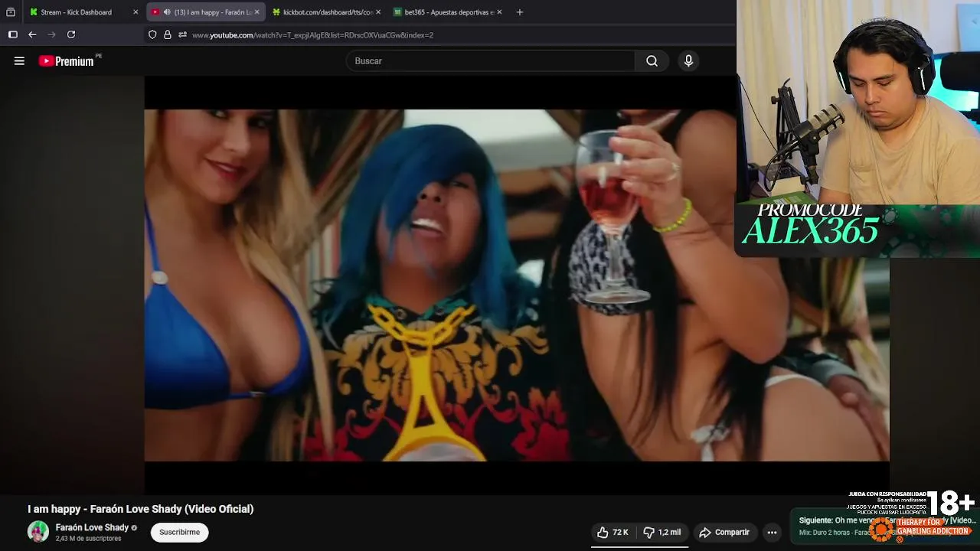The width and height of the screenshot is (980, 551).
Task: Open the tab list icon in the tab strip
Action: tap(11, 12)
